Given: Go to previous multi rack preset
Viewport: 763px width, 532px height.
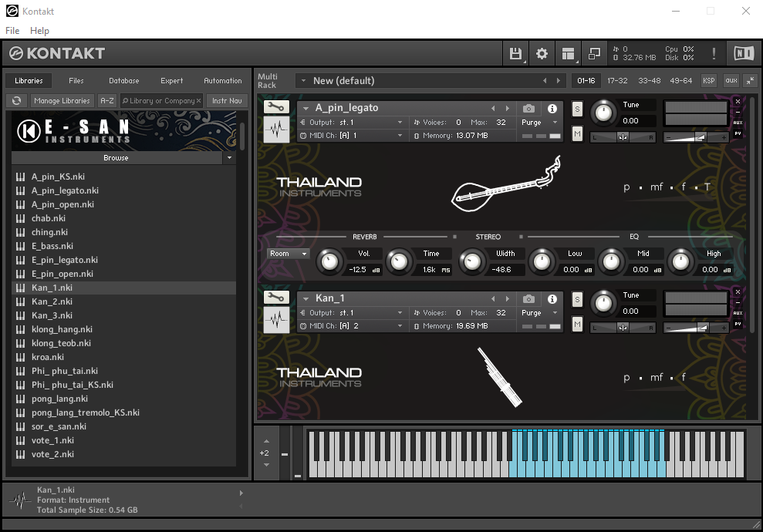Looking at the screenshot, I should (545, 81).
